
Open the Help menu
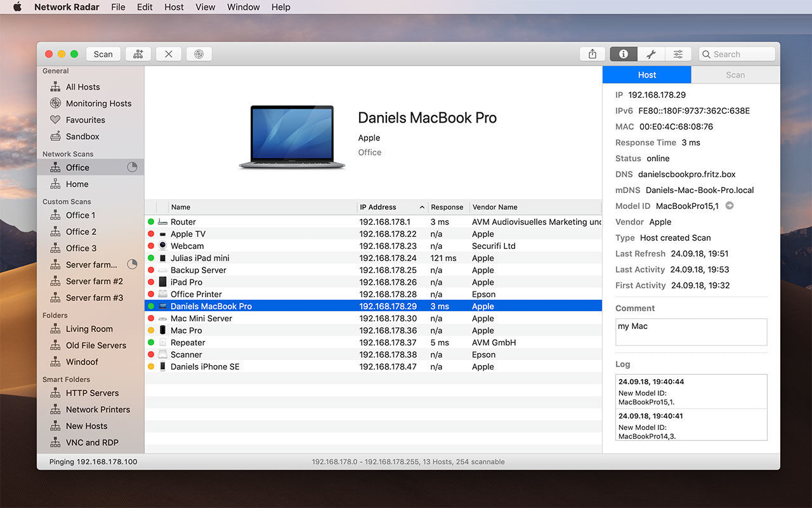[x=281, y=7]
